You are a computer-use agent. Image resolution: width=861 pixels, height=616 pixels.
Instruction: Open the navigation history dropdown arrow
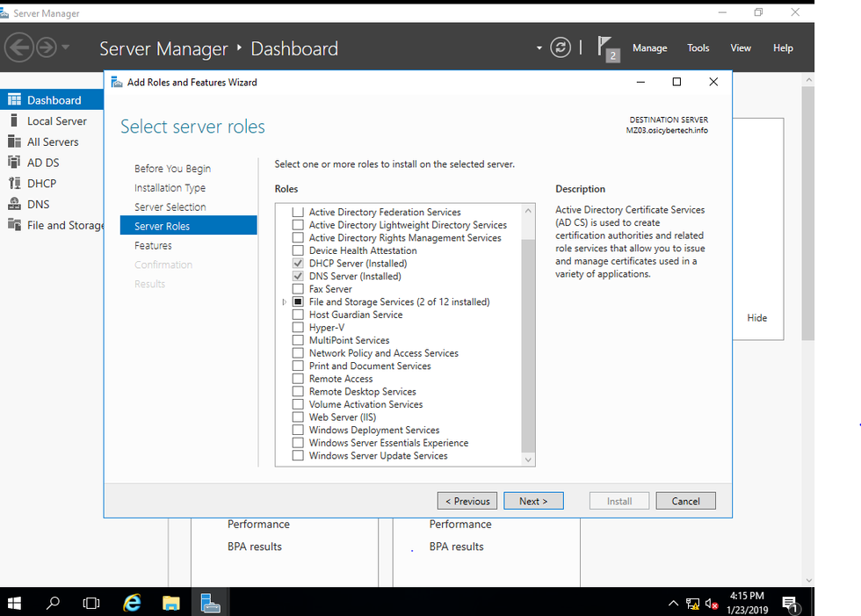pos(66,47)
